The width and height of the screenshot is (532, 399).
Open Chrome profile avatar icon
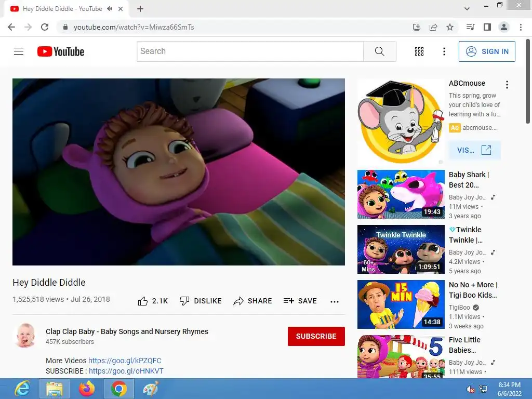[504, 27]
